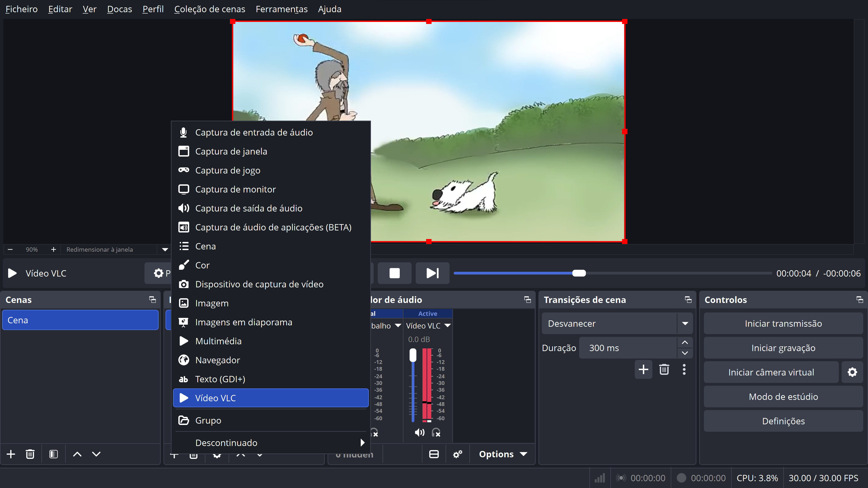This screenshot has height=488, width=868.
Task: Open scene filters icon
Action: [53, 454]
